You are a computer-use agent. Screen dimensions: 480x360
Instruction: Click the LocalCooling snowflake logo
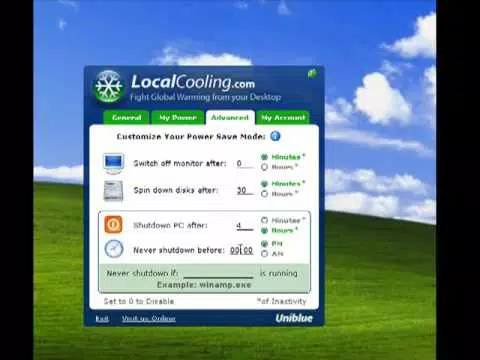109,86
